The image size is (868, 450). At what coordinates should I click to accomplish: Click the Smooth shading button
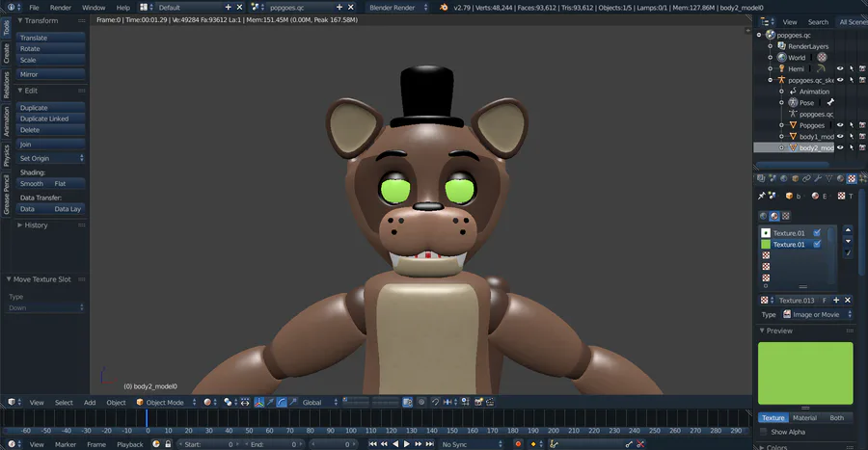[x=32, y=183]
